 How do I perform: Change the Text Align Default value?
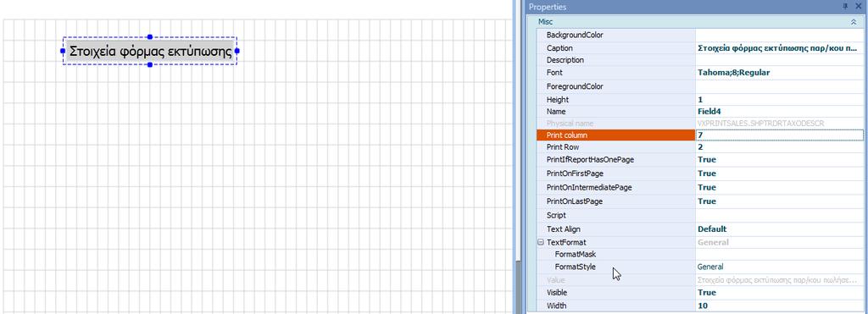pos(780,229)
